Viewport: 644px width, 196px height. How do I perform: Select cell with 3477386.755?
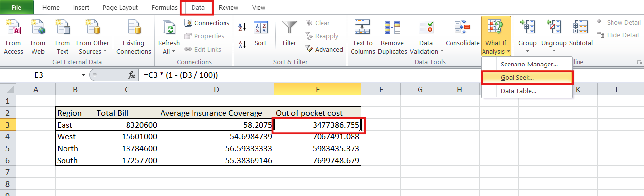(318, 125)
